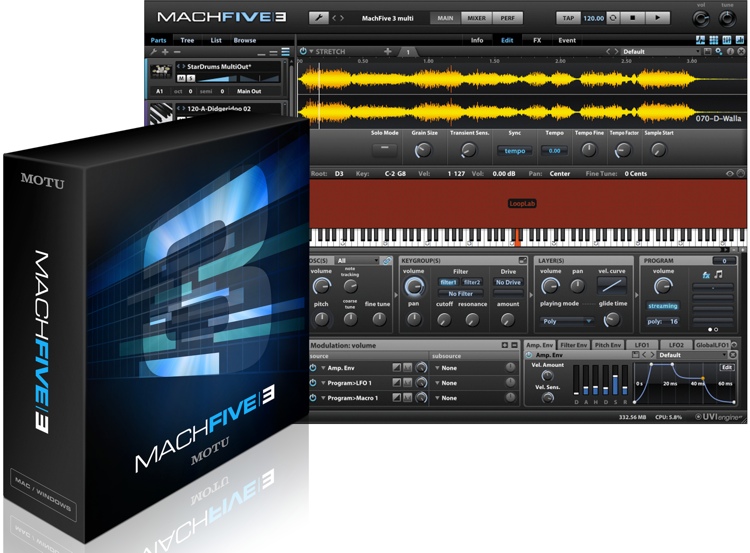Click the oscillator link chain icon
The width and height of the screenshot is (750, 553).
pos(387,261)
